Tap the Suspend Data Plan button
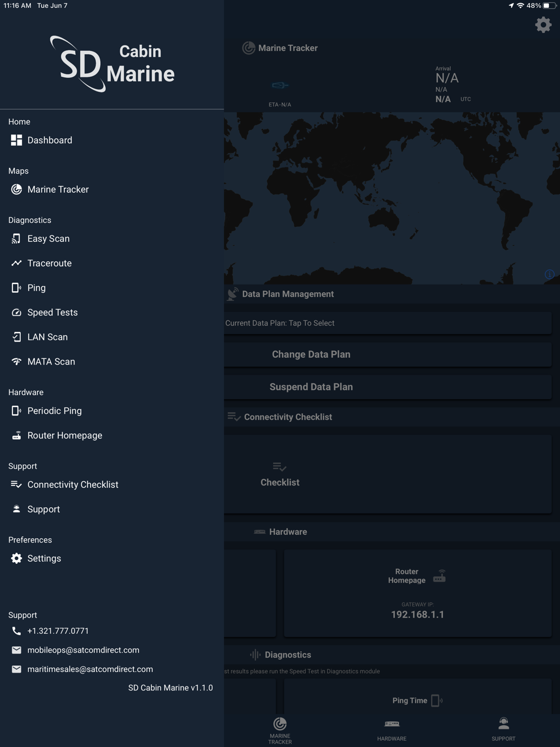The image size is (560, 747). click(x=388, y=387)
